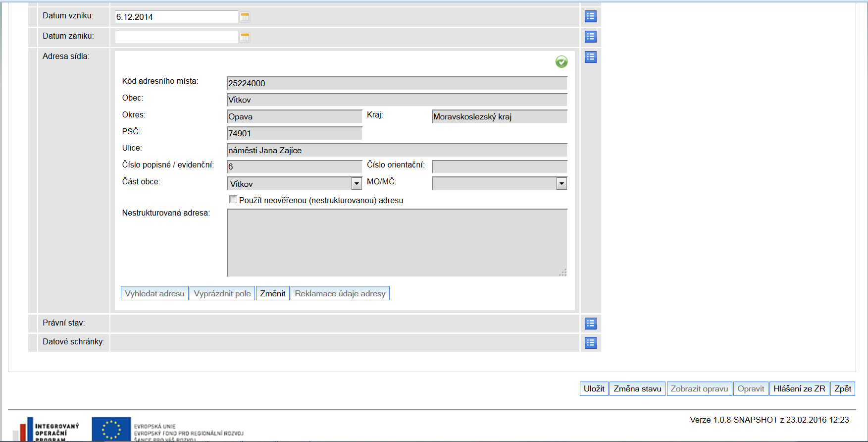868x442 pixels.
Task: Click the Změna stavu button
Action: (x=637, y=388)
